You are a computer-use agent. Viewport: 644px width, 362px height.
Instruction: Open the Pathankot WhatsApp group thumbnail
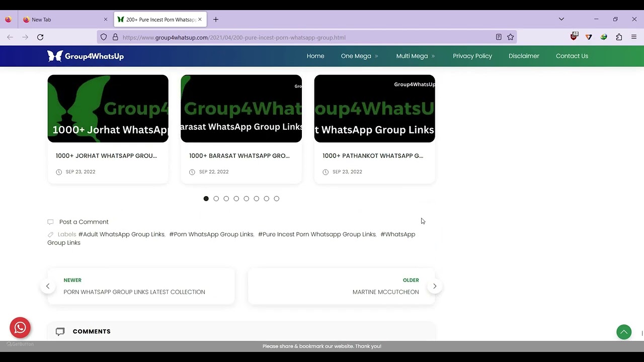click(x=374, y=109)
